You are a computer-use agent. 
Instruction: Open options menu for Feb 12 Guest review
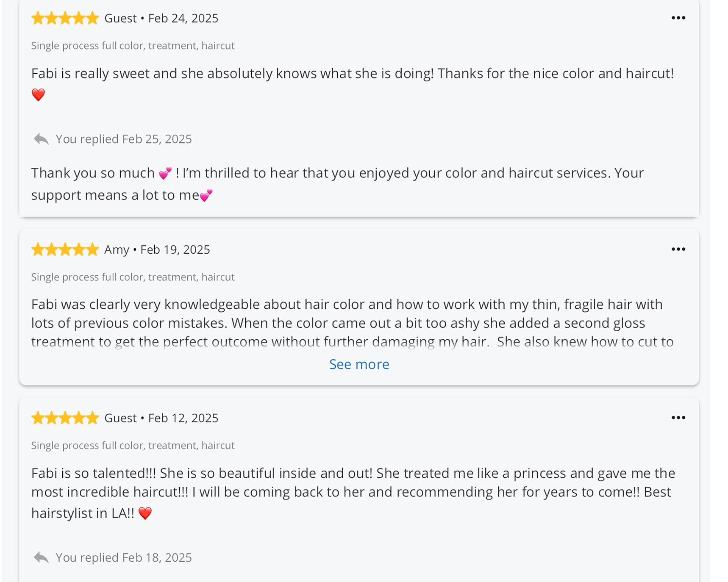(678, 418)
